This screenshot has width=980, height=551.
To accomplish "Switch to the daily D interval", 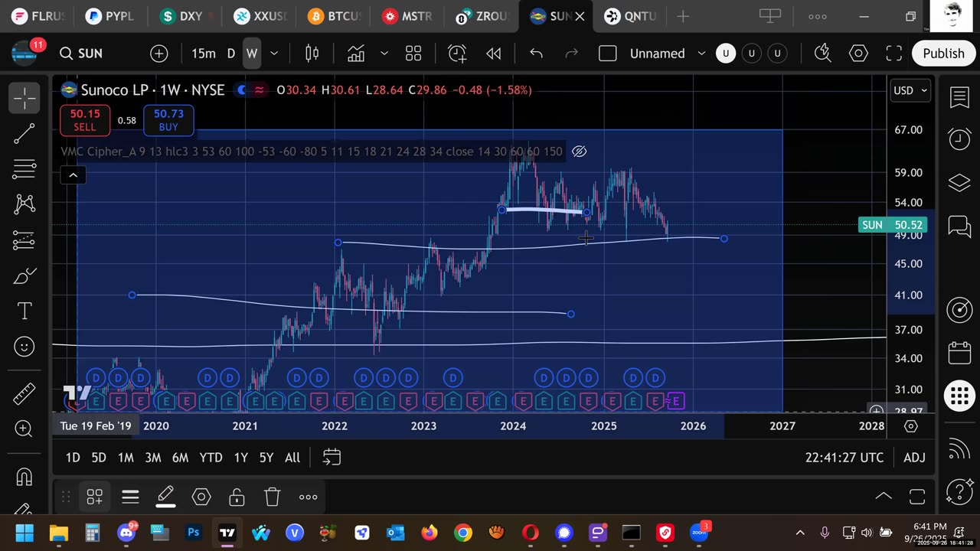I will 230,54.
